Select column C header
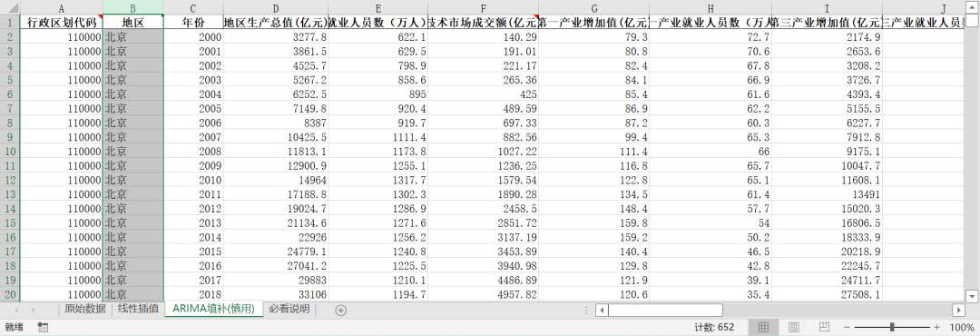The height and width of the screenshot is (336, 980). point(193,7)
